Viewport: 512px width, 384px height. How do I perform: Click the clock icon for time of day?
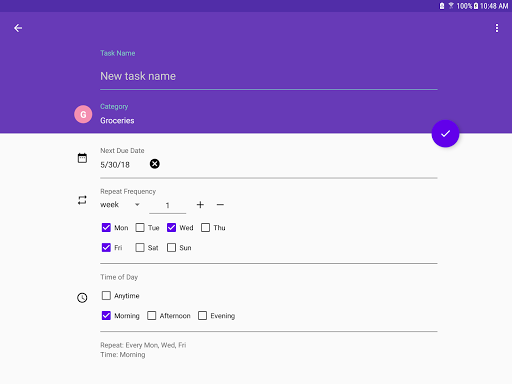(x=82, y=298)
